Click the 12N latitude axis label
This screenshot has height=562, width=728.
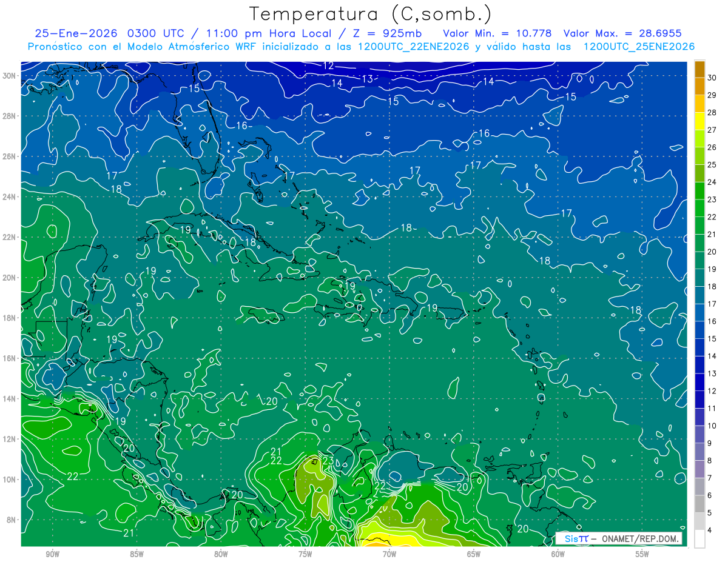10,439
